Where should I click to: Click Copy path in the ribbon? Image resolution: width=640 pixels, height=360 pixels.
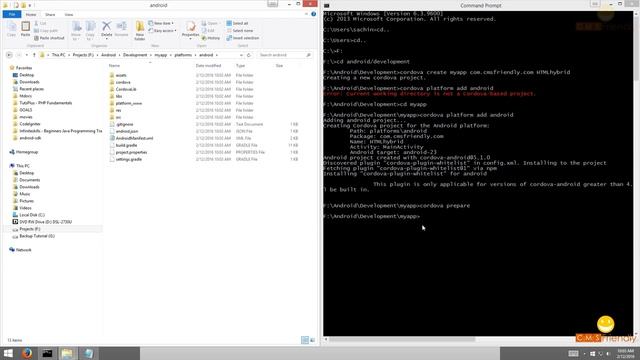click(x=46, y=31)
